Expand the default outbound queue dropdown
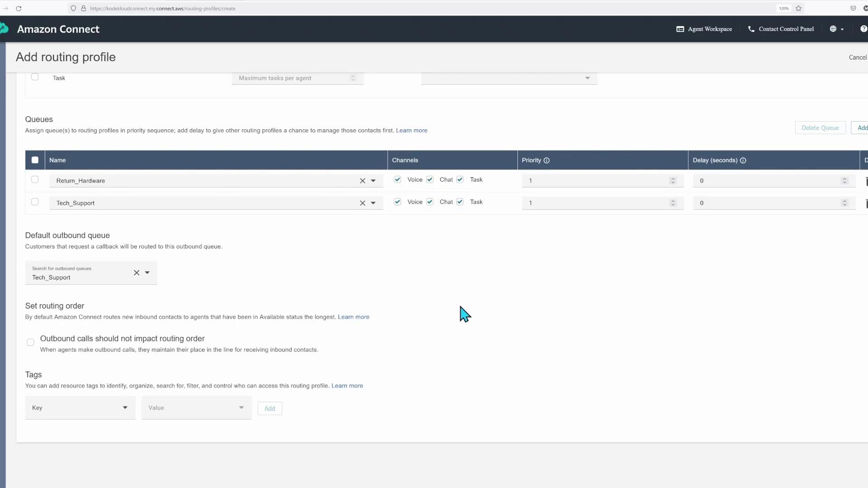Image resolution: width=868 pixels, height=488 pixels. (147, 273)
